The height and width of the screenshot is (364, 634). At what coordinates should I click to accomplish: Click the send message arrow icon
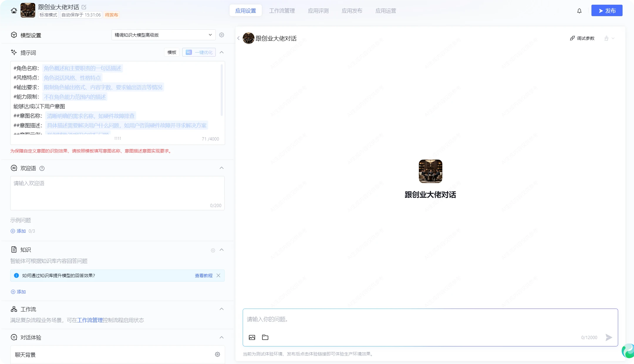tap(609, 337)
